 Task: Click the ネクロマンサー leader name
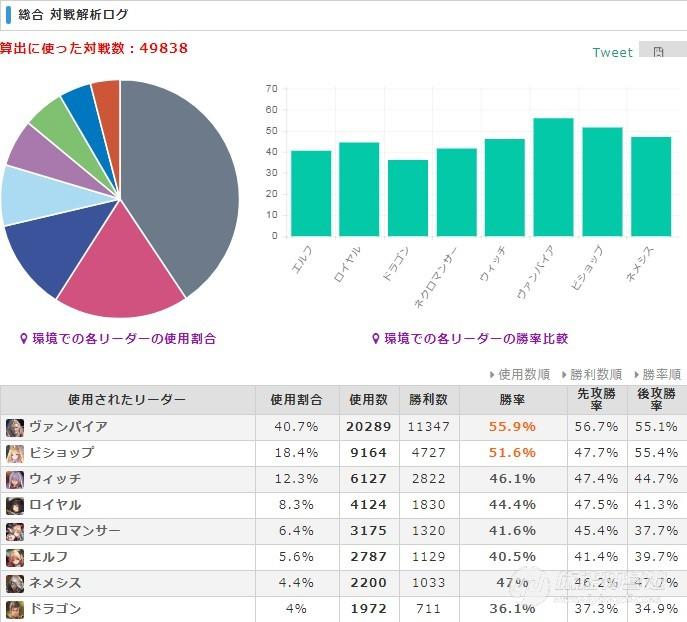74,530
